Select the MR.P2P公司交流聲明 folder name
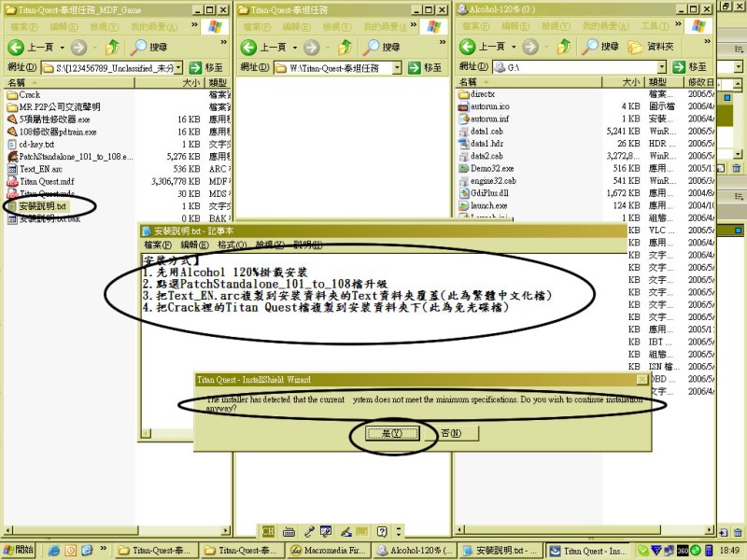The image size is (747, 560). tap(60, 107)
